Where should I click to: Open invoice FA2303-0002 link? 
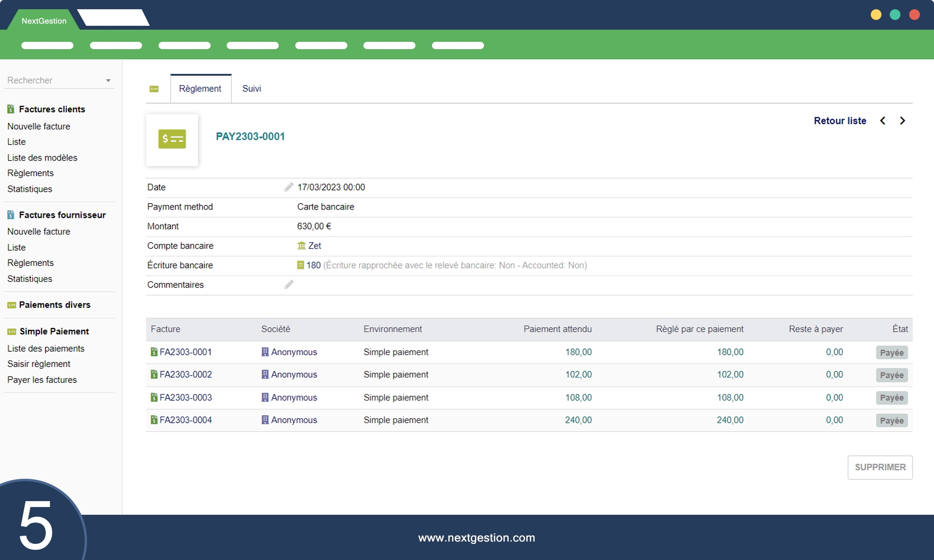185,375
